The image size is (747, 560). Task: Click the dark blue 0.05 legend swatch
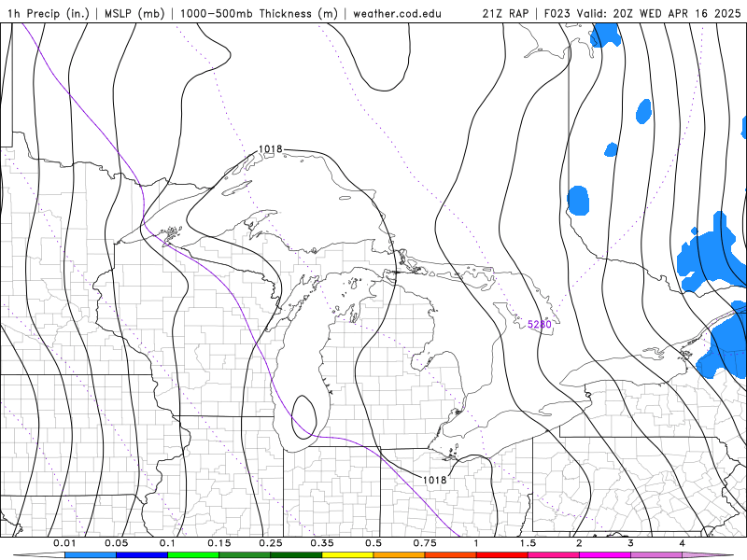tap(142, 555)
